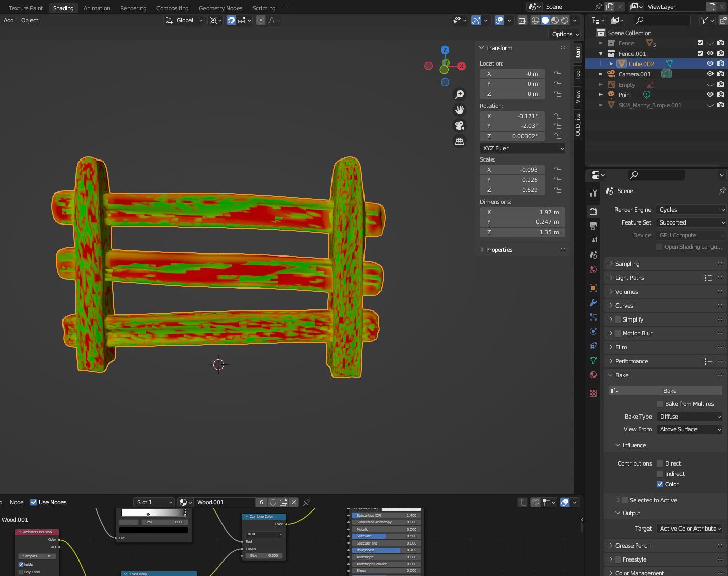This screenshot has height=576, width=728.
Task: Switch to the Scripting workspace tab
Action: tap(263, 8)
